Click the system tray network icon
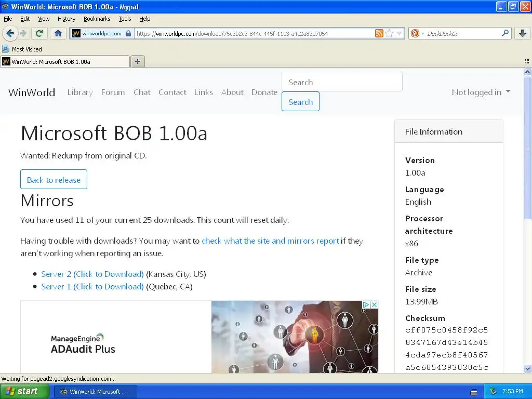 click(x=494, y=392)
